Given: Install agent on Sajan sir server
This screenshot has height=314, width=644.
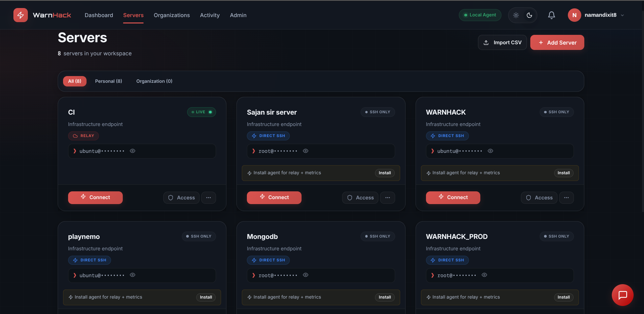Looking at the screenshot, I should pos(385,173).
